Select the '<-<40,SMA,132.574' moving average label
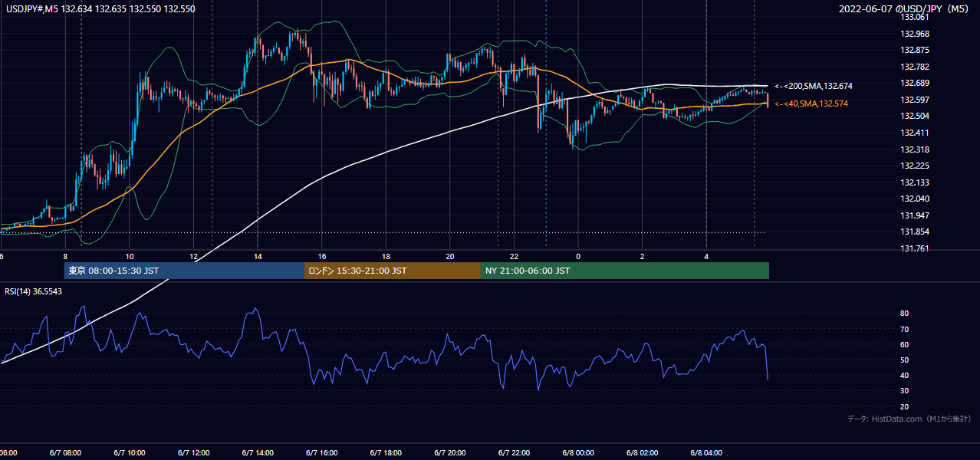This screenshot has height=460, width=980. click(811, 103)
